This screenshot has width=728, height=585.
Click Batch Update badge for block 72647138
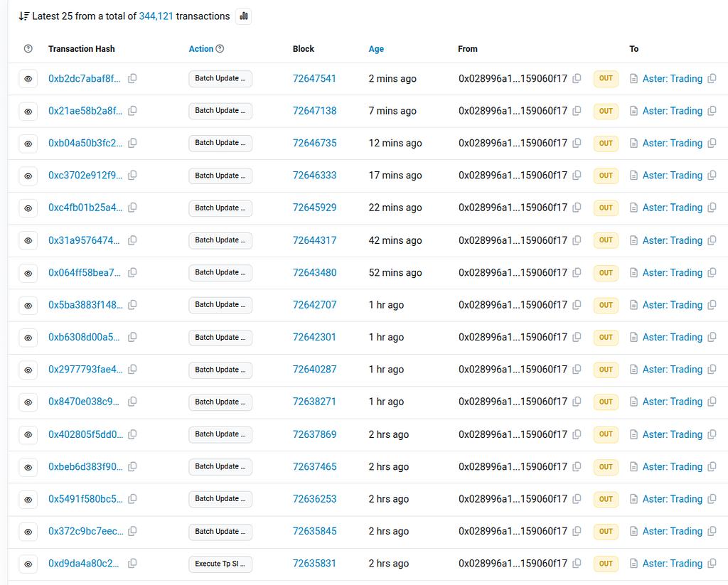220,111
